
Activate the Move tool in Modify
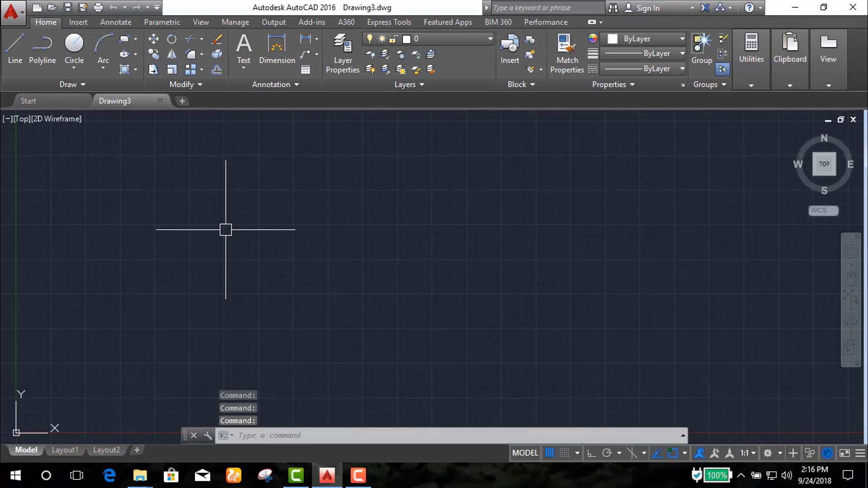(153, 39)
